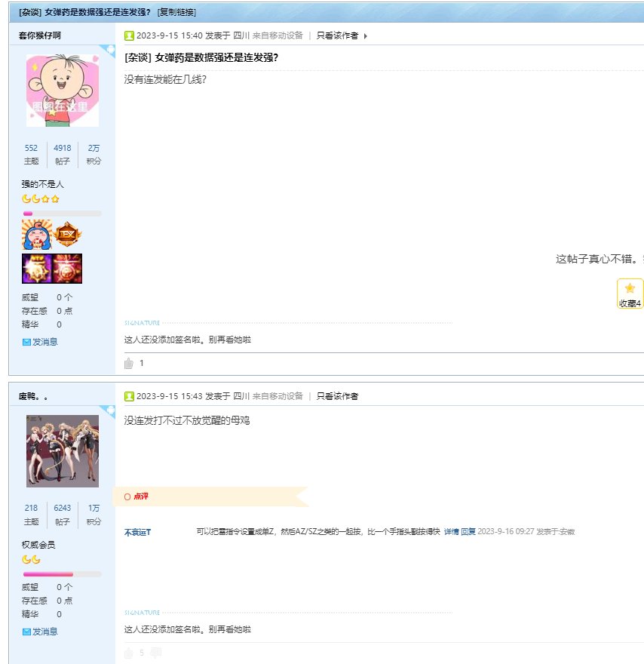
Task: Click the purple gold-emblem medal
Action: click(37, 269)
